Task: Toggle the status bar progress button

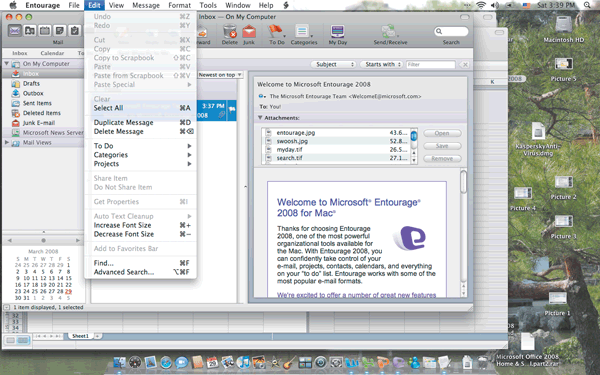Action: 7,307
